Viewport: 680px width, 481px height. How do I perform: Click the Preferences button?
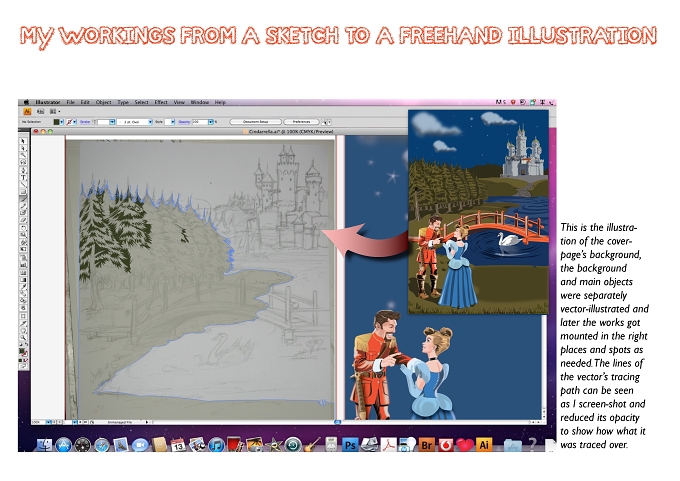301,122
